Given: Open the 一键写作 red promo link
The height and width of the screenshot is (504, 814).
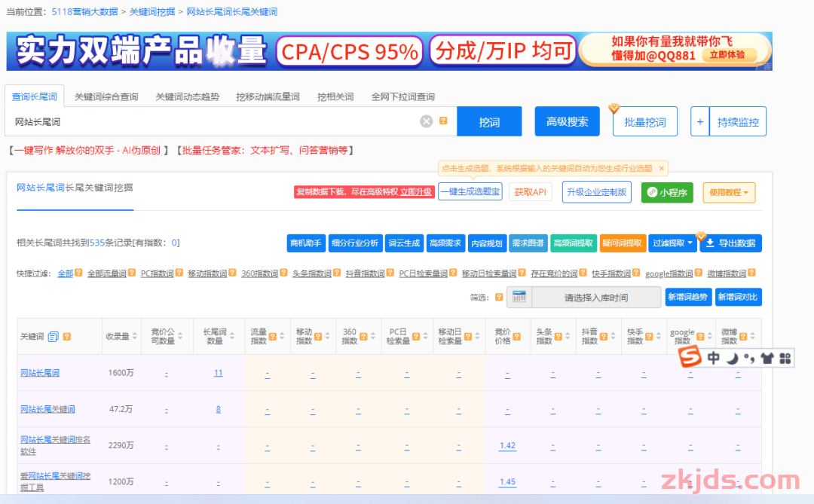Looking at the screenshot, I should point(87,150).
